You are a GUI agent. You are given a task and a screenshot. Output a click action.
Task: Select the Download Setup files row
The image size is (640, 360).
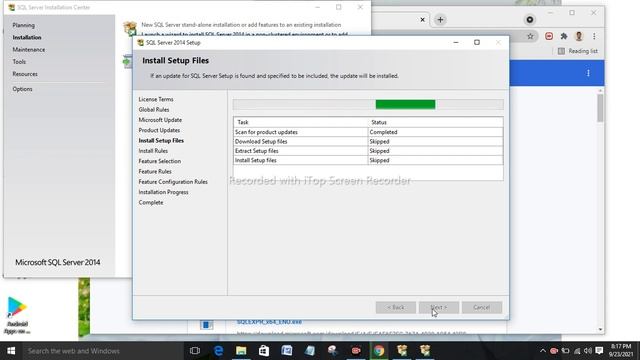point(368,142)
